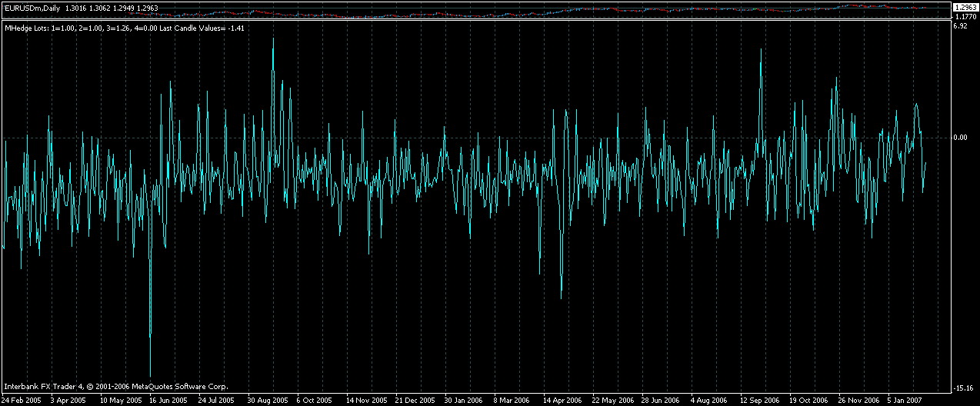Click the 4 Aug 2006 date label
The height and width of the screenshot is (406, 980).
pos(709,400)
